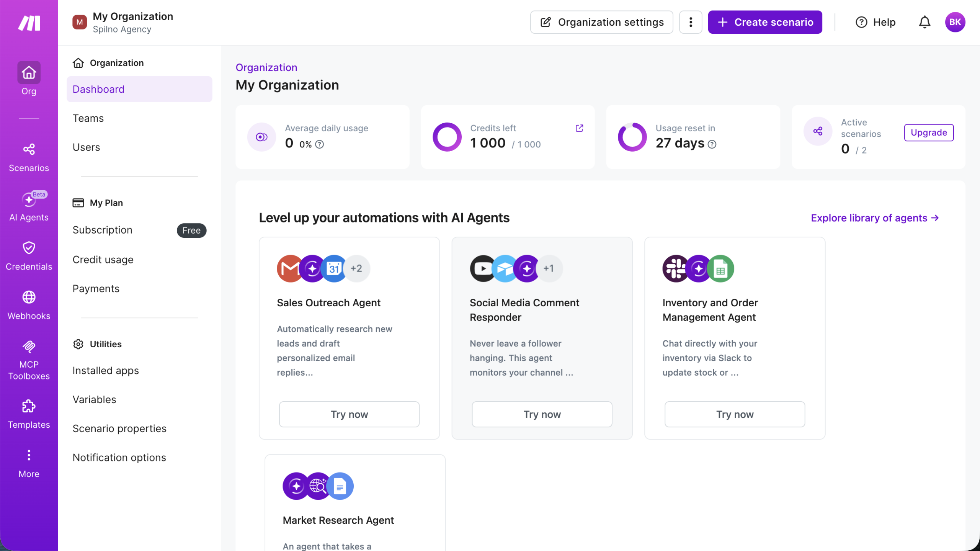Click the Usage reset progress ring

click(x=632, y=137)
